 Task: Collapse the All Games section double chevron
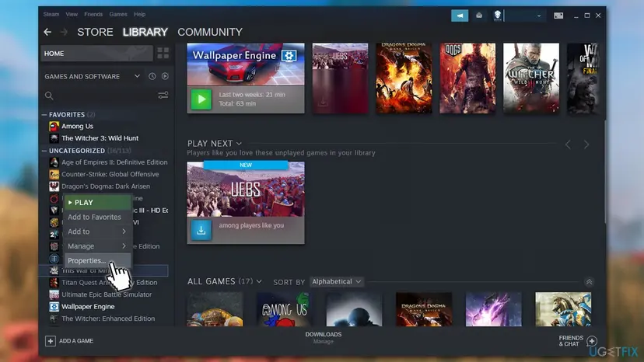coord(589,281)
